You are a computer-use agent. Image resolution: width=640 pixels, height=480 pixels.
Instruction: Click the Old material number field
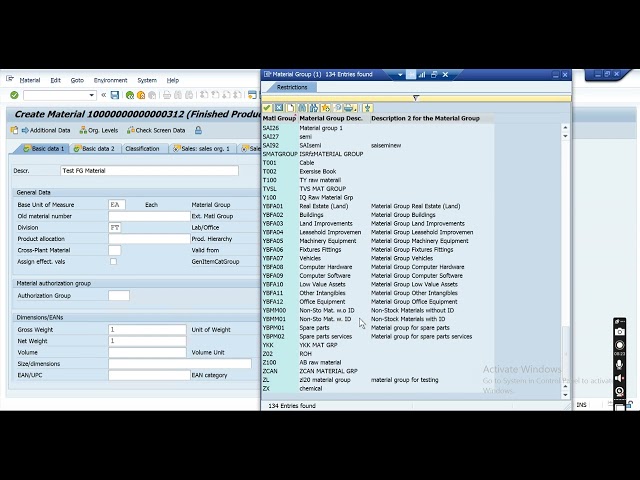(x=149, y=216)
